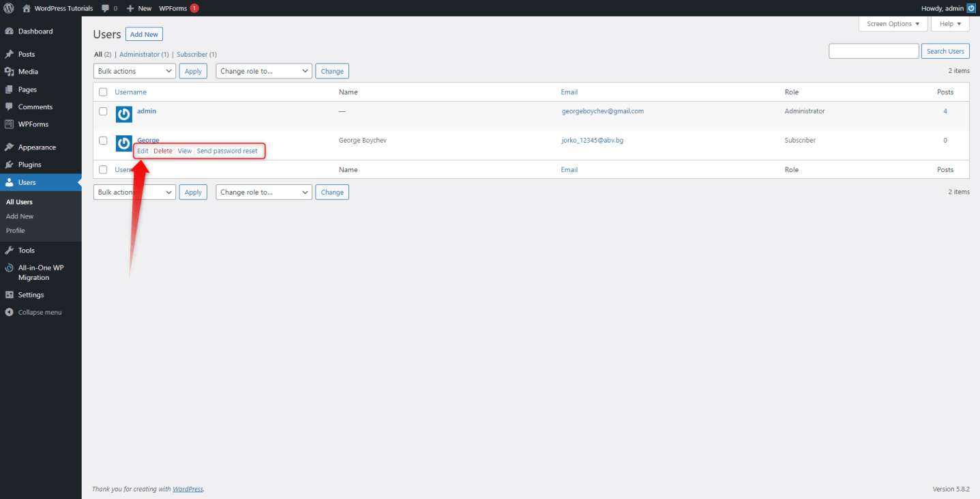Open the bottom Bulk actions dropdown
The width and height of the screenshot is (980, 499).
point(134,193)
